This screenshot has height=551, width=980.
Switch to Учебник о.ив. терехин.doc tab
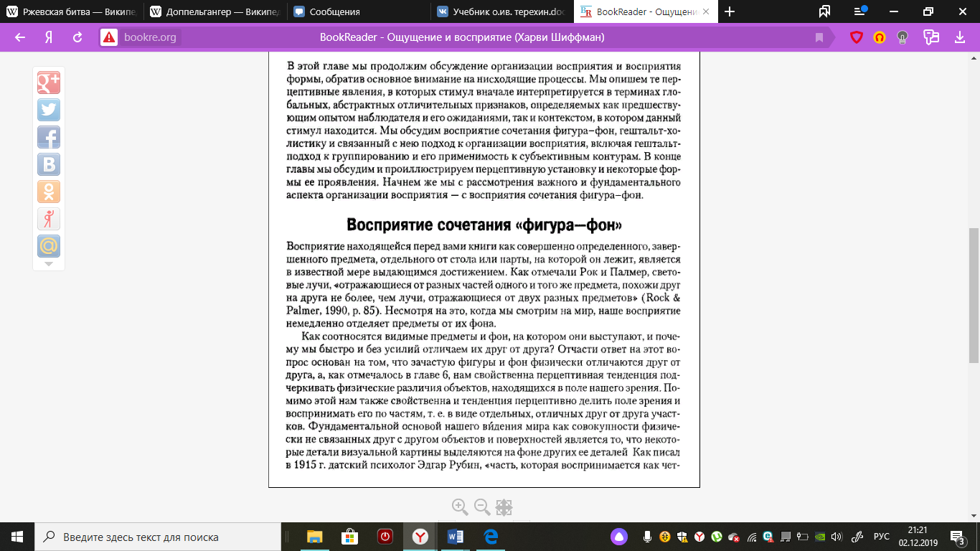point(502,11)
